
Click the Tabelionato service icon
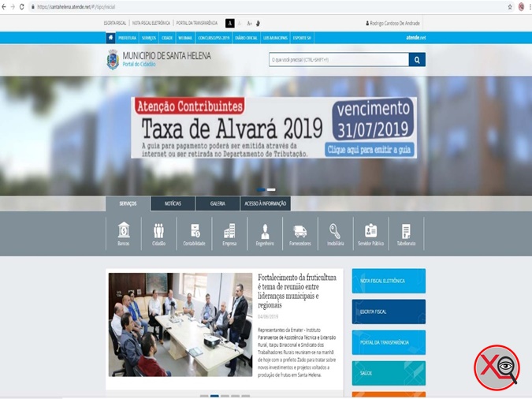coord(406,233)
